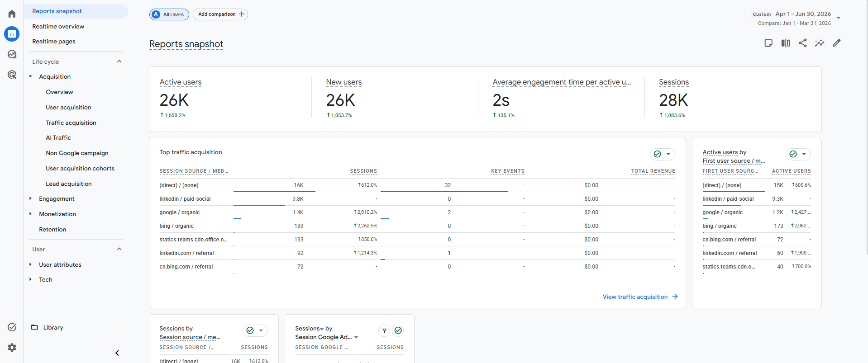Image resolution: width=868 pixels, height=363 pixels.
Task: Open the data status dropdown on Top traffic acquisition
Action: pos(663,154)
